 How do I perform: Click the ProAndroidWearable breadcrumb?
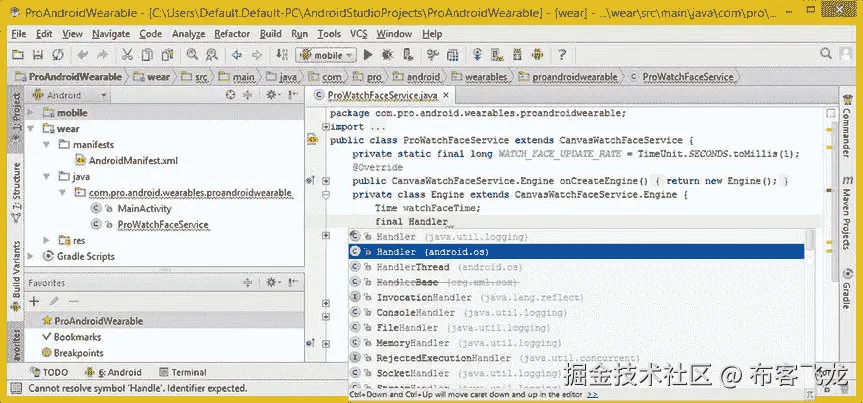68,77
